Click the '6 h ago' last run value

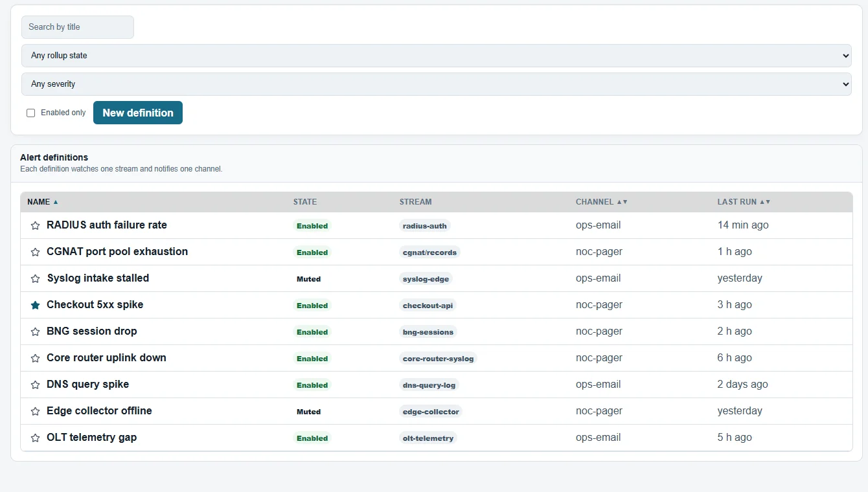(x=735, y=358)
